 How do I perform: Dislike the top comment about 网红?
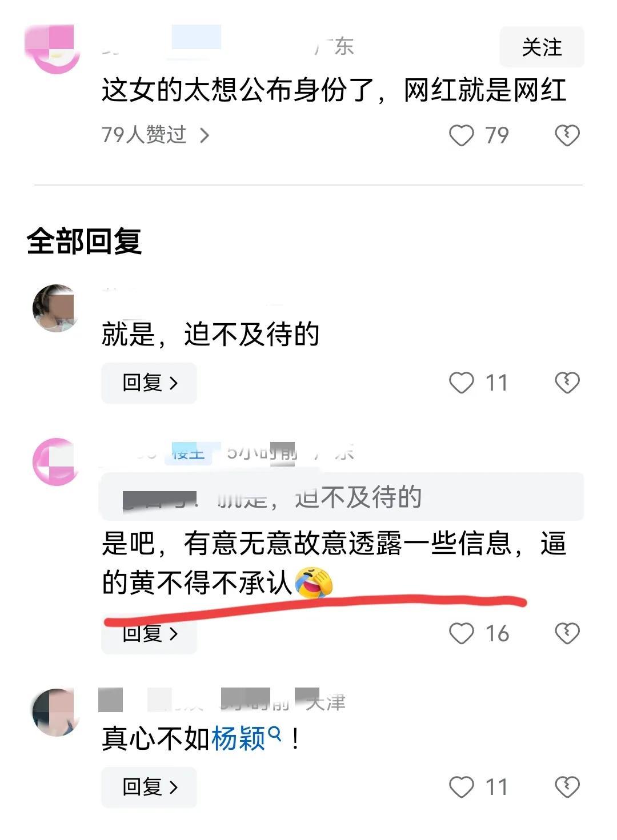coord(567,135)
